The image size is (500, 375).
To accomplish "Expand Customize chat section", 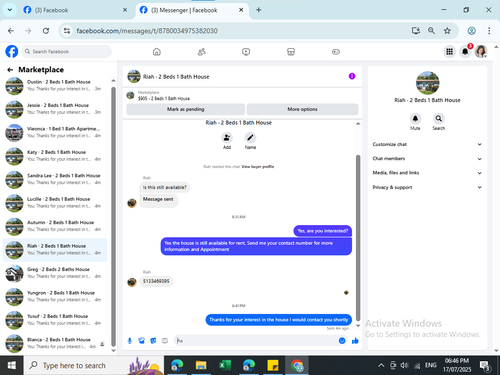I will 427,144.
